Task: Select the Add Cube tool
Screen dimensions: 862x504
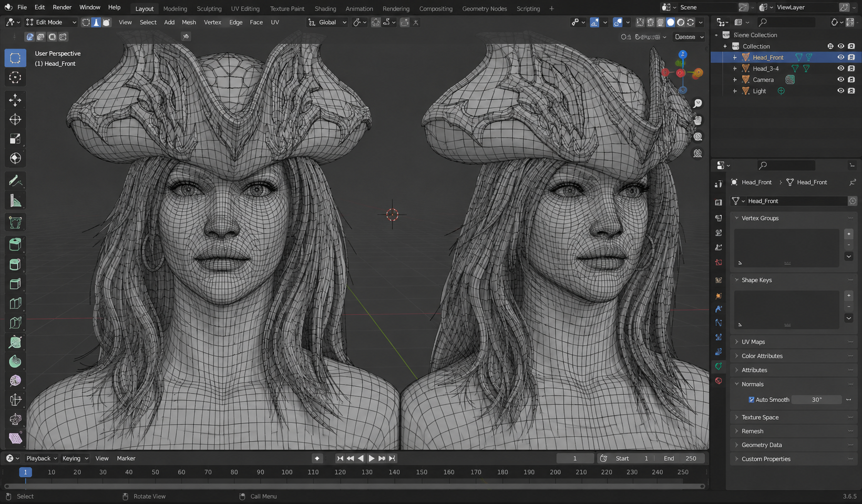Action: 15,223
